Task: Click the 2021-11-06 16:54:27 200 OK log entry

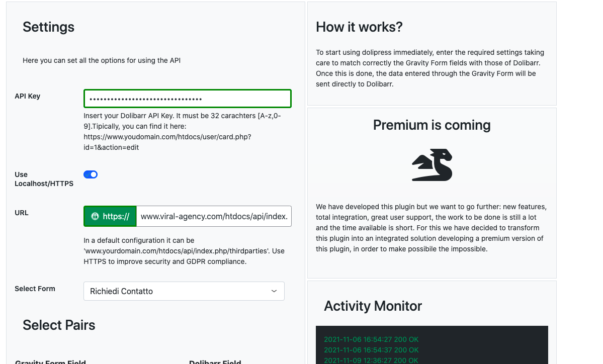Action: coord(371,339)
